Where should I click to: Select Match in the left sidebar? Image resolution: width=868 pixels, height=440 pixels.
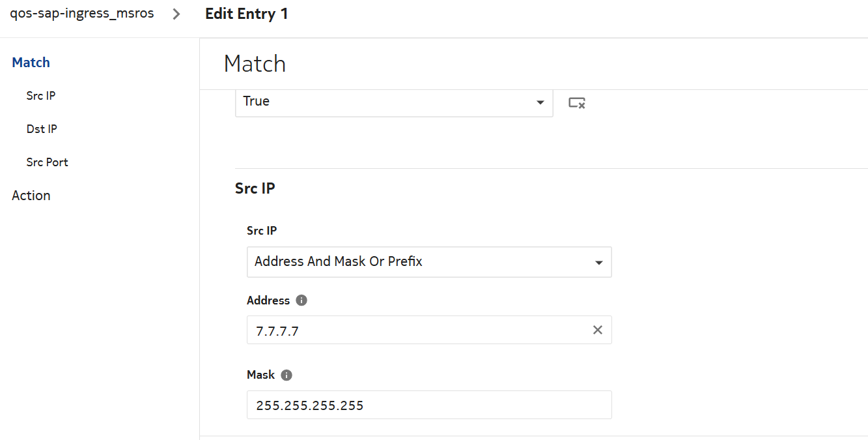click(31, 63)
